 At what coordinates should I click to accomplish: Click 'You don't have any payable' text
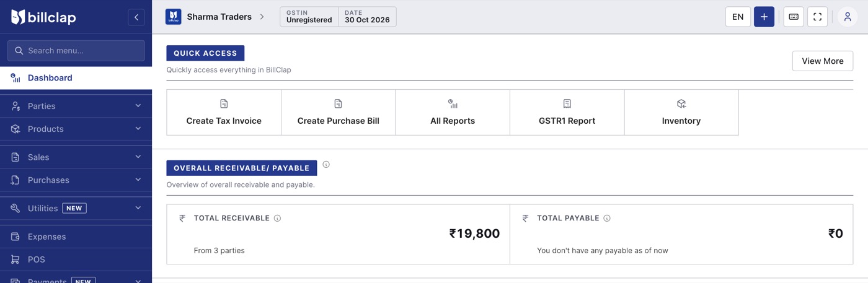tap(603, 251)
